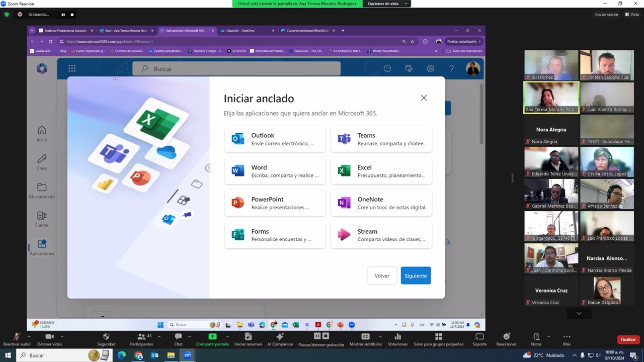The height and width of the screenshot is (362, 644).
Task: Select the Outlook app tile
Action: pyautogui.click(x=275, y=139)
